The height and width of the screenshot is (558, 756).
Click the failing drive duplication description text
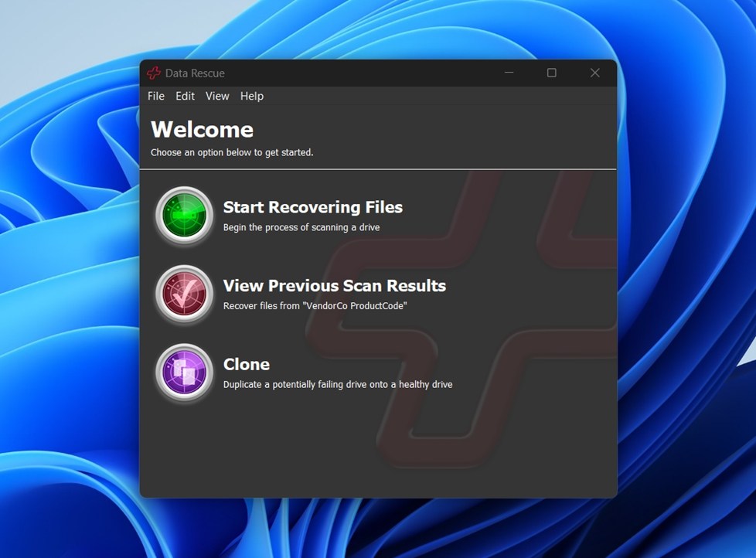point(339,384)
